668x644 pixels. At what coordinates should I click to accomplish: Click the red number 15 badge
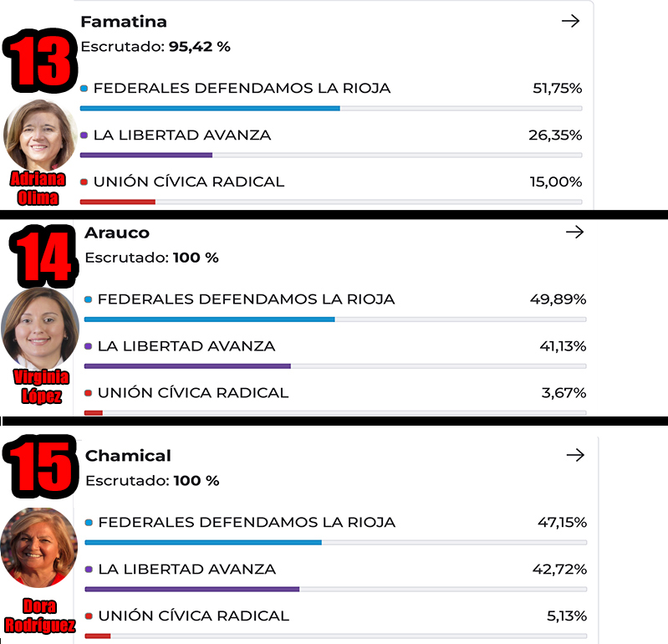tap(40, 467)
